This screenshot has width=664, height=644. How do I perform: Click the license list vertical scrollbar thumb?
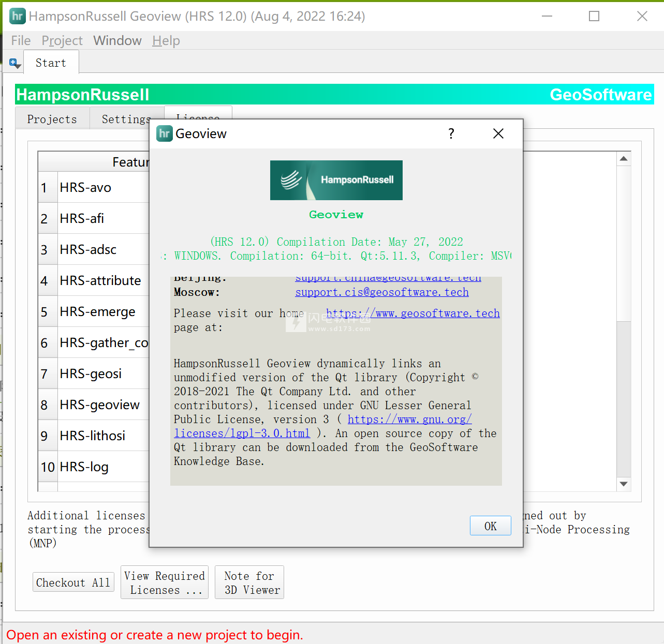click(624, 243)
